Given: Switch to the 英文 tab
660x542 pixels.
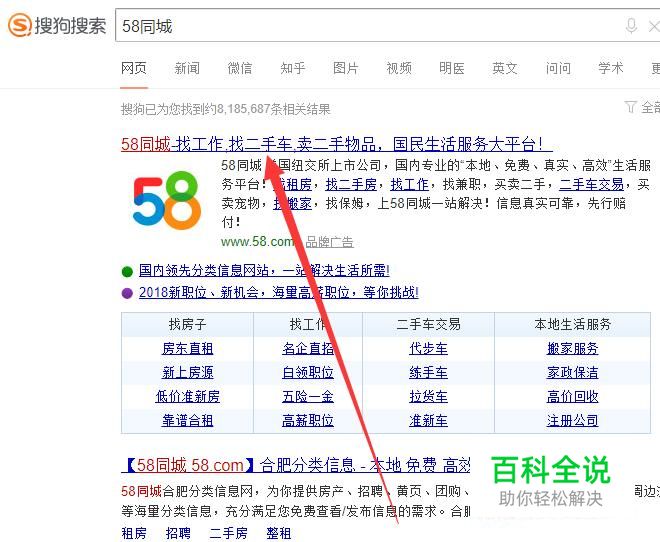Looking at the screenshot, I should 505,68.
